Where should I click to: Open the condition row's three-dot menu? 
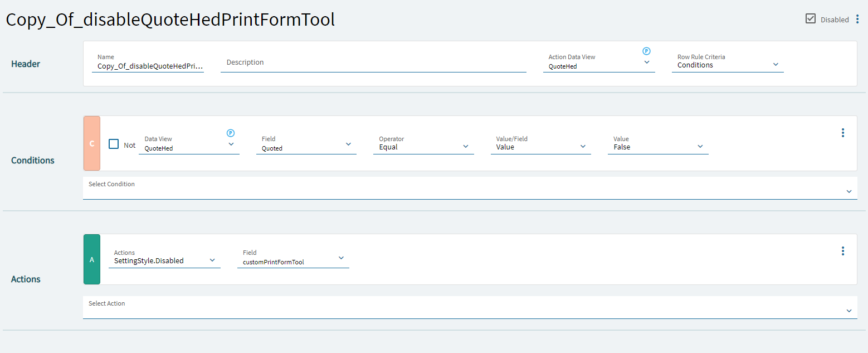(x=843, y=133)
